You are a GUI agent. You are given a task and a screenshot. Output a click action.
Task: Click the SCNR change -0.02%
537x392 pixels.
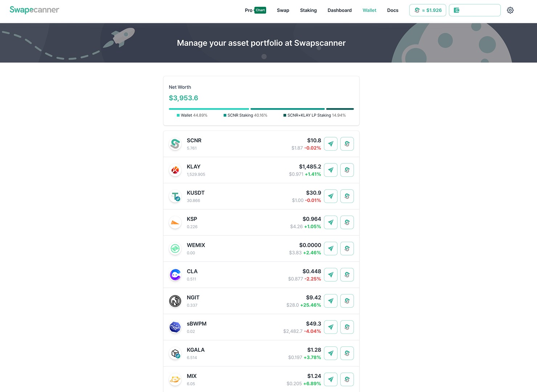[313, 148]
